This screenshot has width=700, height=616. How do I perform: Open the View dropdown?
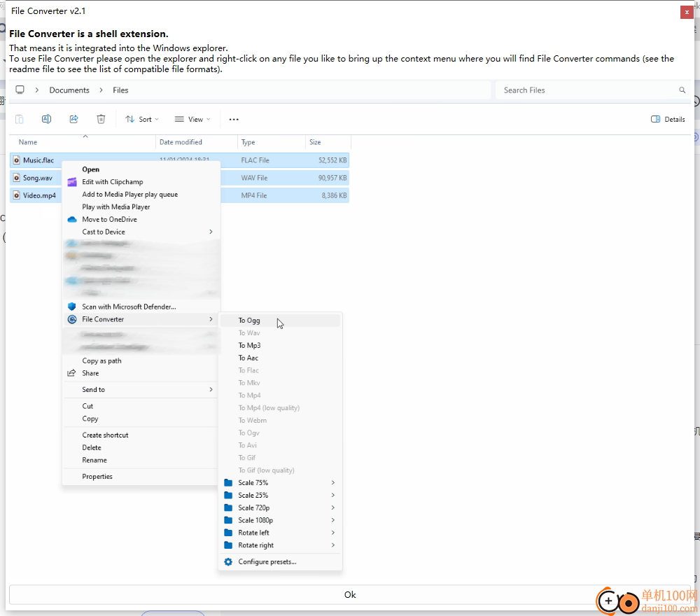tap(192, 119)
